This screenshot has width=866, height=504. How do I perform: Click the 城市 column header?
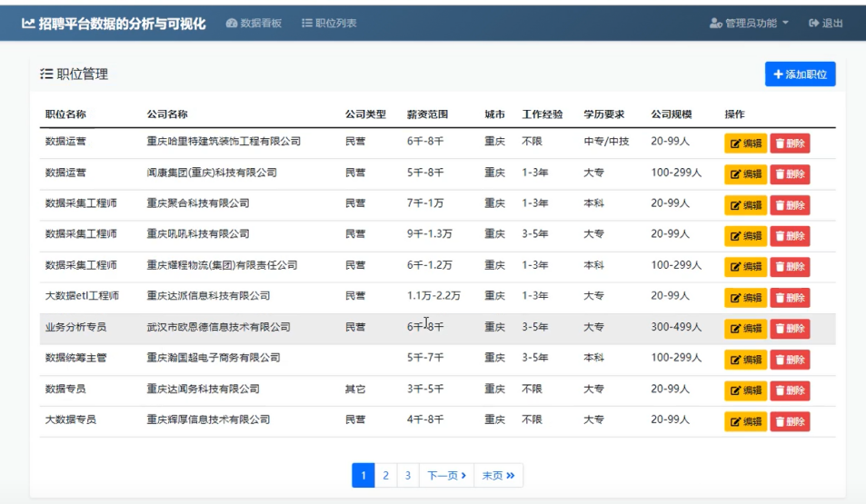[x=495, y=114]
